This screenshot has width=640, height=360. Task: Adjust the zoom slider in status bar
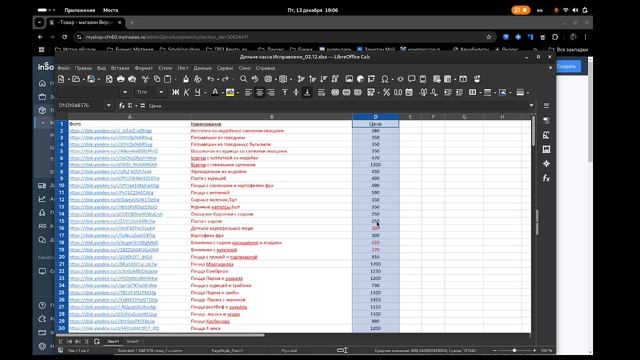point(514,351)
